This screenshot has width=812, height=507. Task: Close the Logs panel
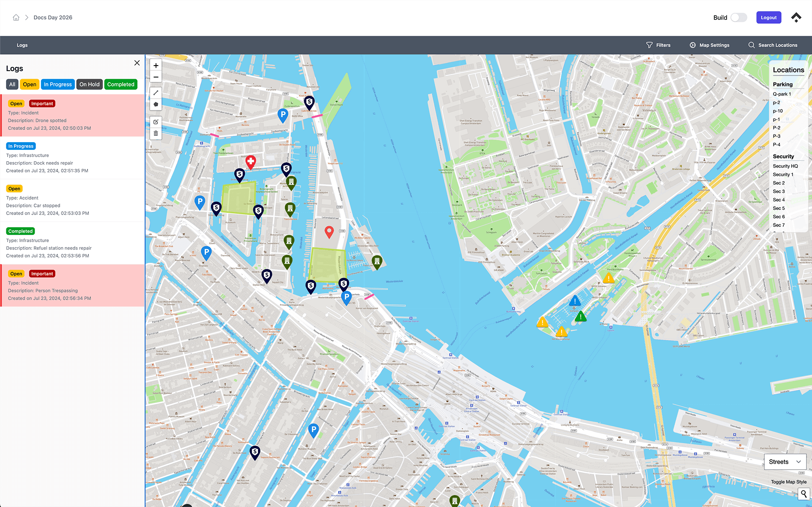pyautogui.click(x=137, y=63)
